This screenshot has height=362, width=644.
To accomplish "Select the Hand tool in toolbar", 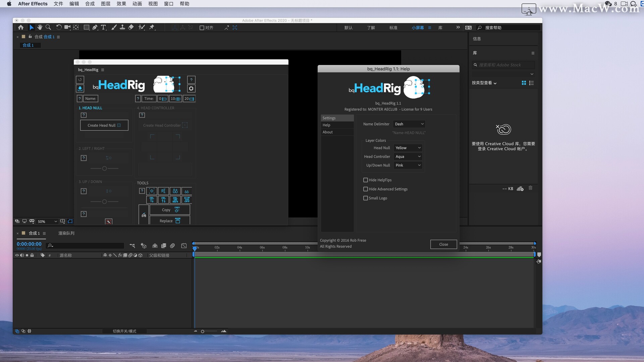I will (40, 27).
